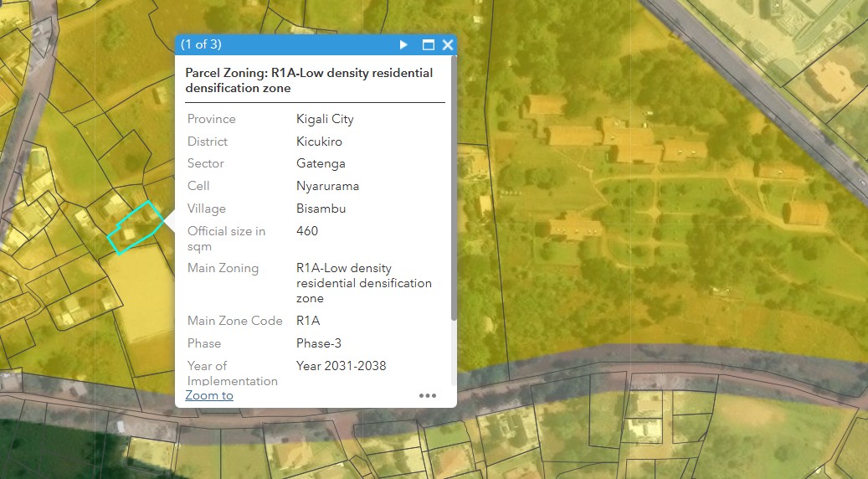
Task: Click the official size value 460
Action: pyautogui.click(x=307, y=231)
